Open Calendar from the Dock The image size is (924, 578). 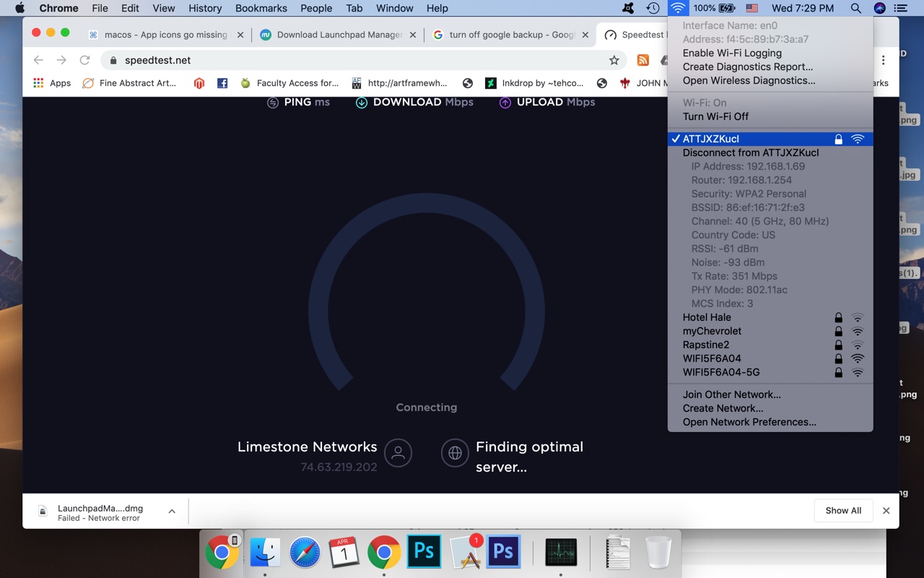[344, 553]
